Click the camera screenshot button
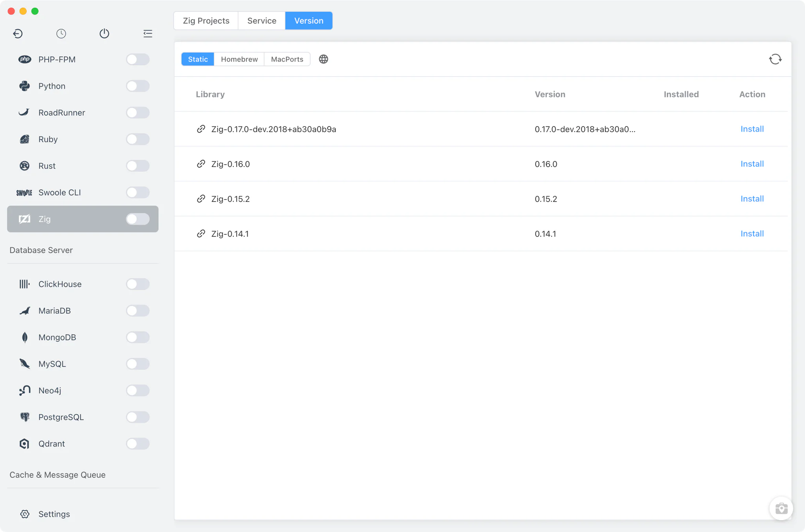805x532 pixels. [781, 508]
